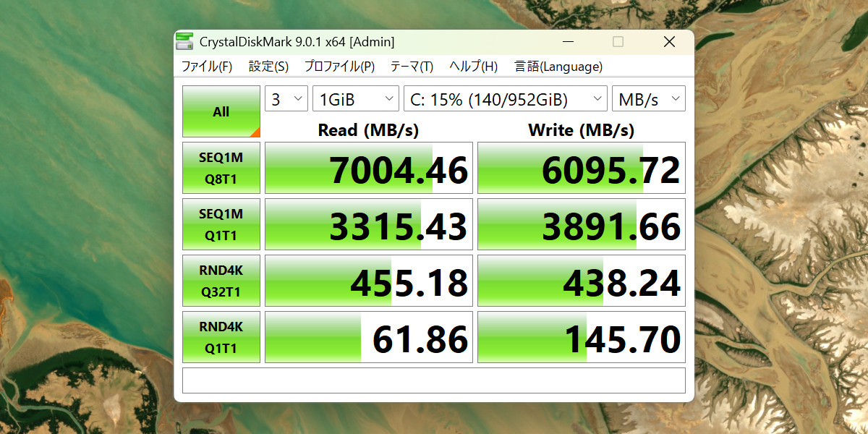
Task: Expand the 1GiB test size dropdown
Action: coord(355,99)
